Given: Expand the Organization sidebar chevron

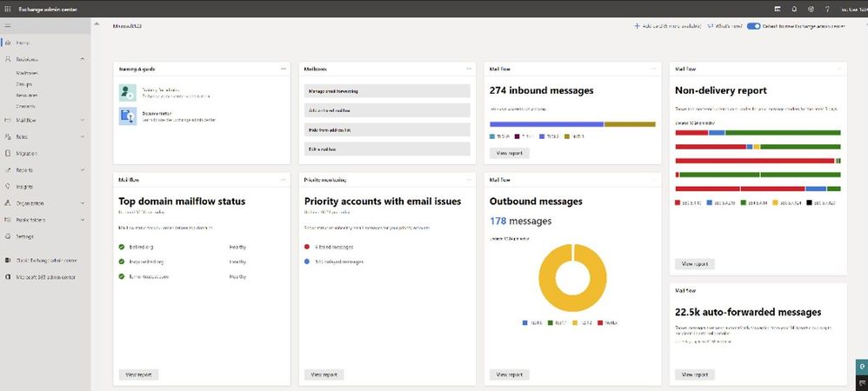Looking at the screenshot, I should (83, 203).
